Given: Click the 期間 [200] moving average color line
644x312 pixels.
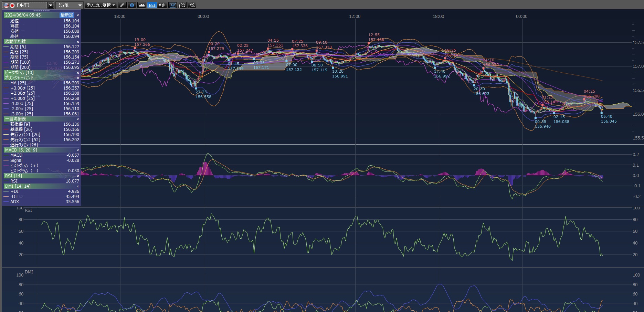Looking at the screenshot, I should click(x=7, y=67).
